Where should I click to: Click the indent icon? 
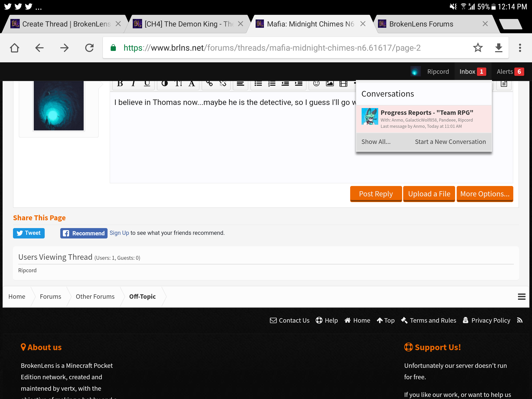point(299,84)
